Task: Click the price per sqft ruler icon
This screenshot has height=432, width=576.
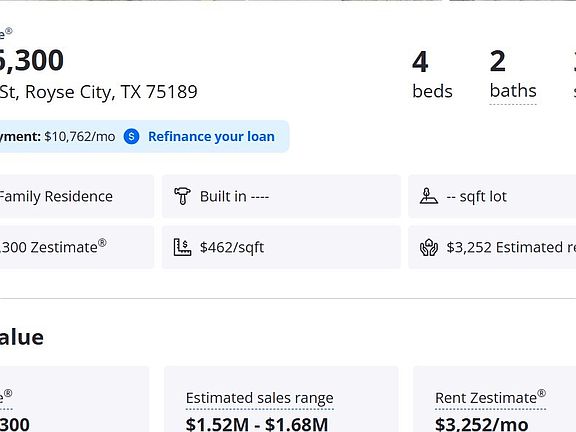Action: (182, 247)
